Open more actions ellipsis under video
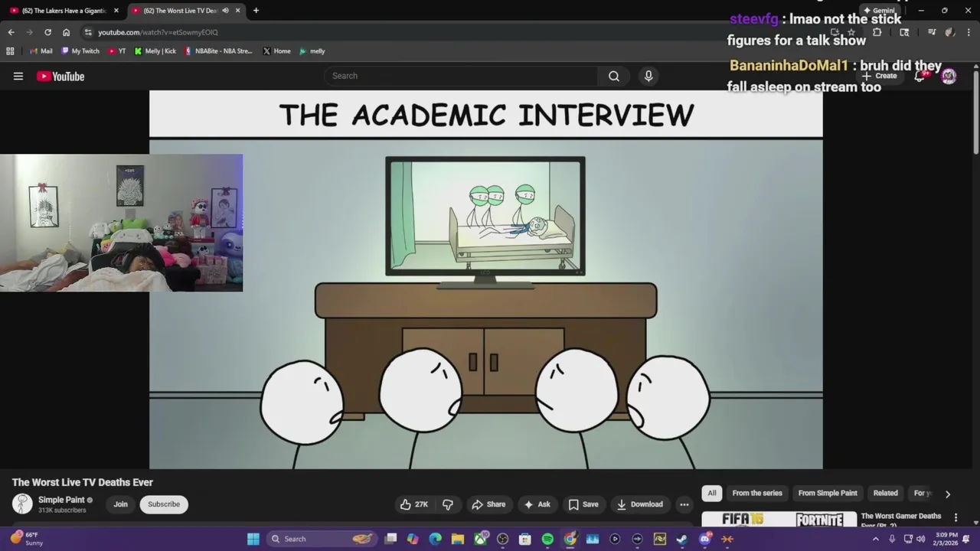Viewport: 980px width, 551px height. tap(684, 504)
